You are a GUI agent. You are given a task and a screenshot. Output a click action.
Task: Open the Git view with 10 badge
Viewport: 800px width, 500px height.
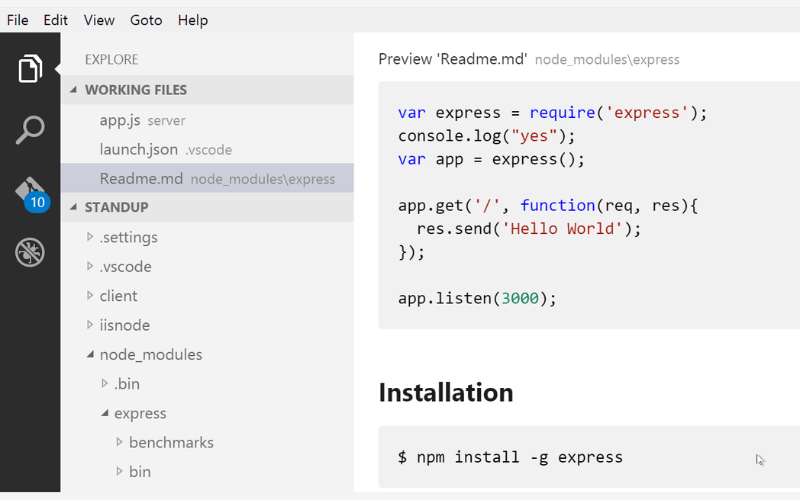[x=30, y=193]
